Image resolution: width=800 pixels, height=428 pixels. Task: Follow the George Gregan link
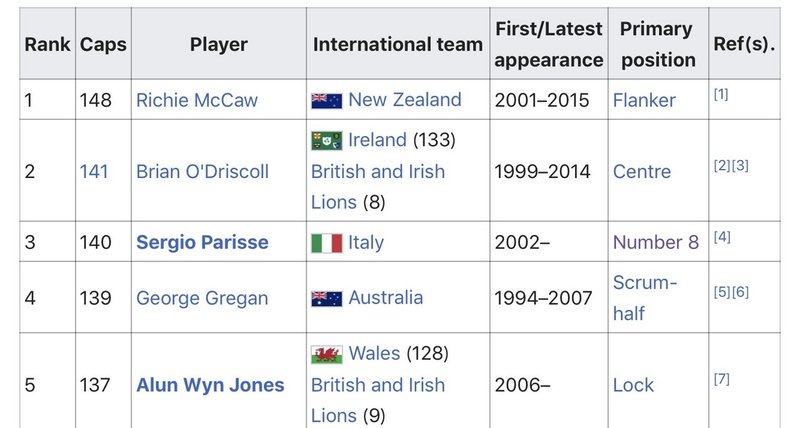click(202, 298)
